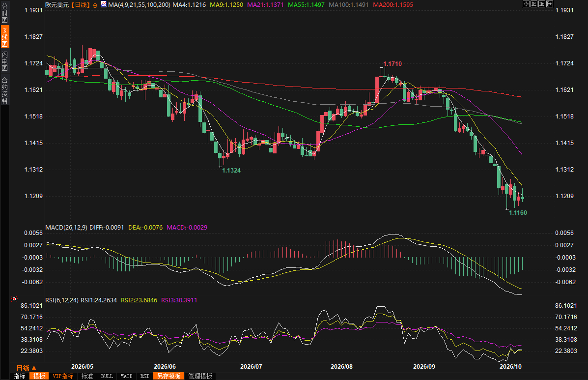The image size is (588, 380).
Task: Open the 合约资料 side tab
Action: point(5,90)
